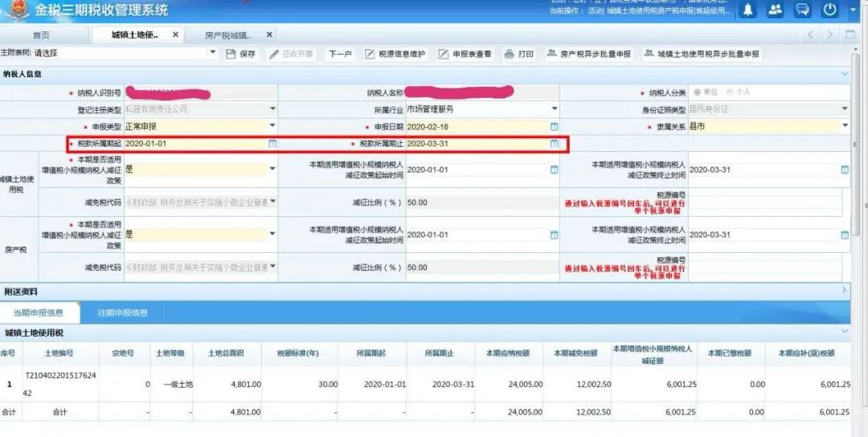Click the power logout icon
Viewport: 868px width, 437px height.
point(829,10)
